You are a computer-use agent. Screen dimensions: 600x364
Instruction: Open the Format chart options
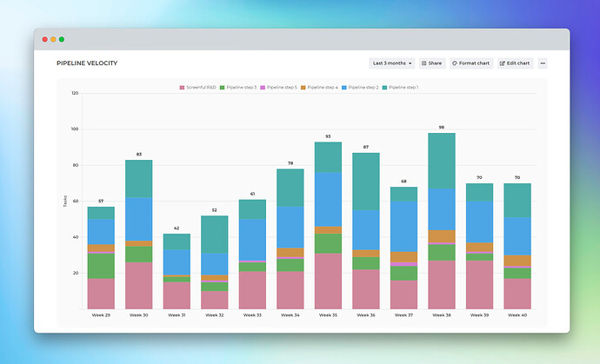coord(471,63)
